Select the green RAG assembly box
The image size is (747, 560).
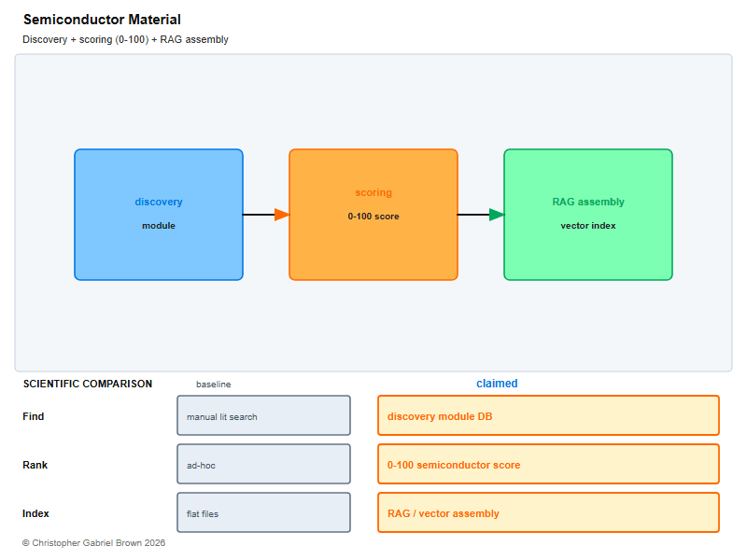click(588, 215)
